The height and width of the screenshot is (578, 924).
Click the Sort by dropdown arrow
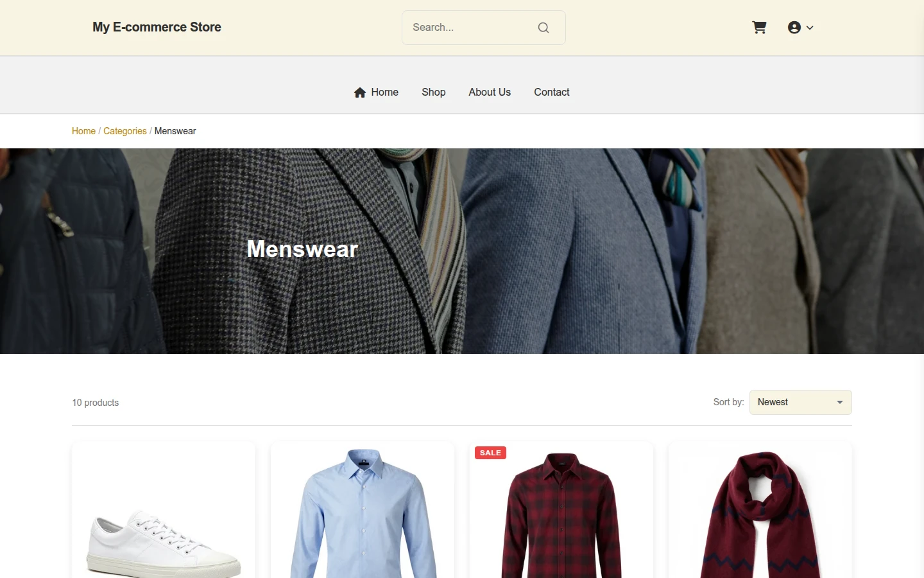coord(839,402)
